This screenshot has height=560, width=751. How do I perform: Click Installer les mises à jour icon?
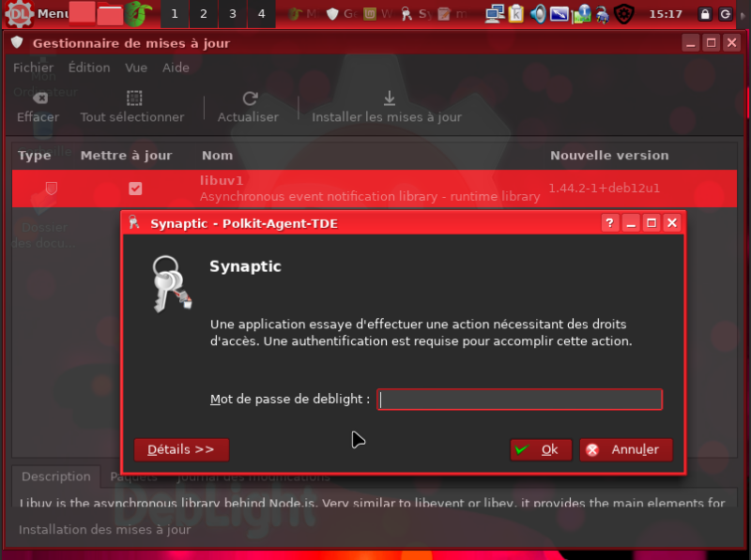pos(388,98)
